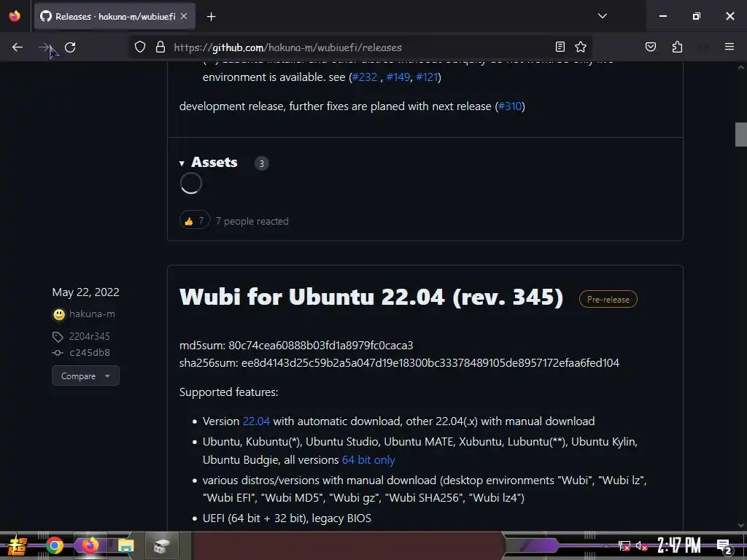Open the list all tabs dropdown
The width and height of the screenshot is (747, 560).
coord(602,16)
